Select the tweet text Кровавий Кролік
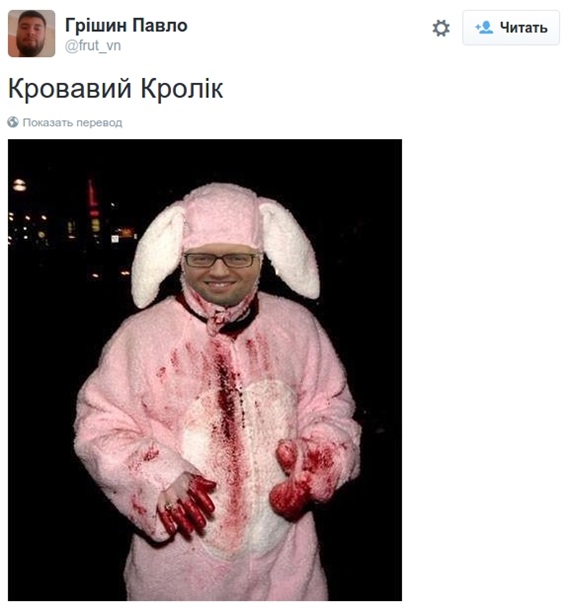This screenshot has width=568, height=610. (116, 89)
